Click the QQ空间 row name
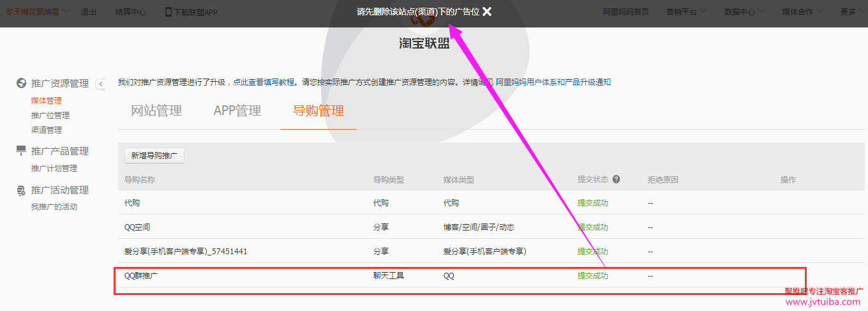This screenshot has height=311, width=868. [137, 227]
